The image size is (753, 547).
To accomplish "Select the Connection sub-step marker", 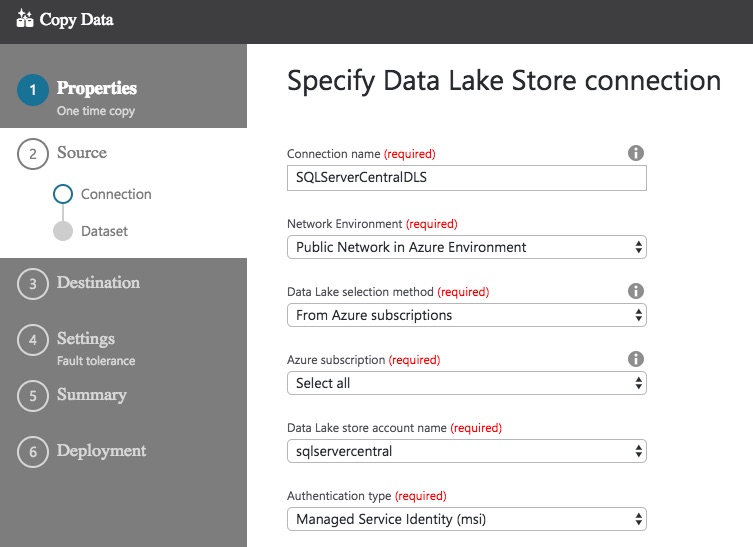I will [x=63, y=195].
